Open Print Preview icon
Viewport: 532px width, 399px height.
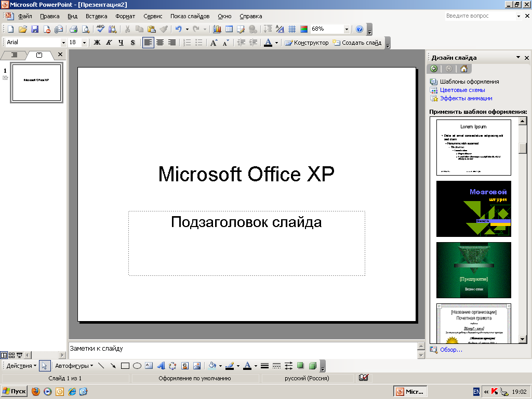[x=86, y=30]
